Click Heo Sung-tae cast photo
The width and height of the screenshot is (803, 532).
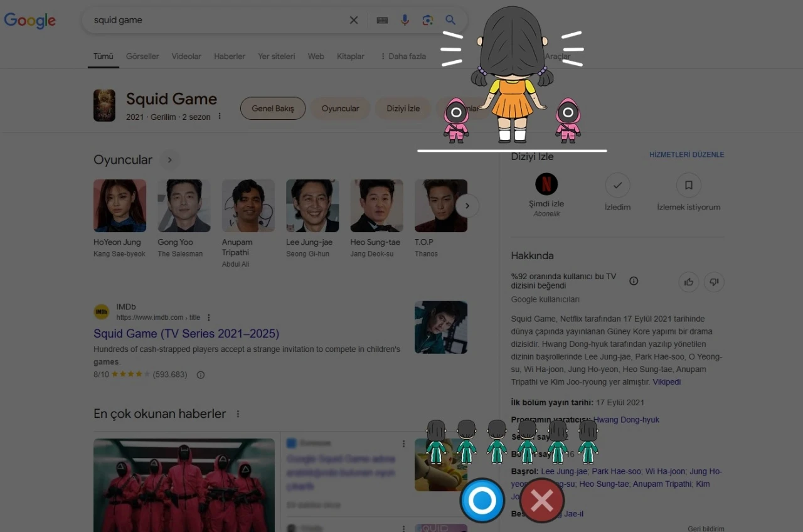(376, 206)
